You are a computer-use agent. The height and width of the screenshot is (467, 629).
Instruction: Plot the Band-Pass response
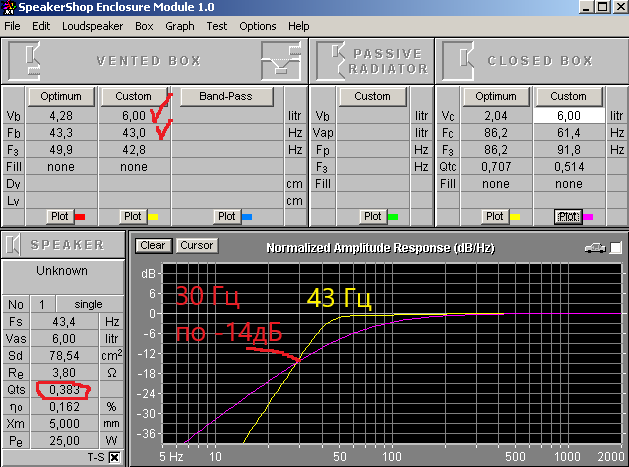click(x=227, y=217)
